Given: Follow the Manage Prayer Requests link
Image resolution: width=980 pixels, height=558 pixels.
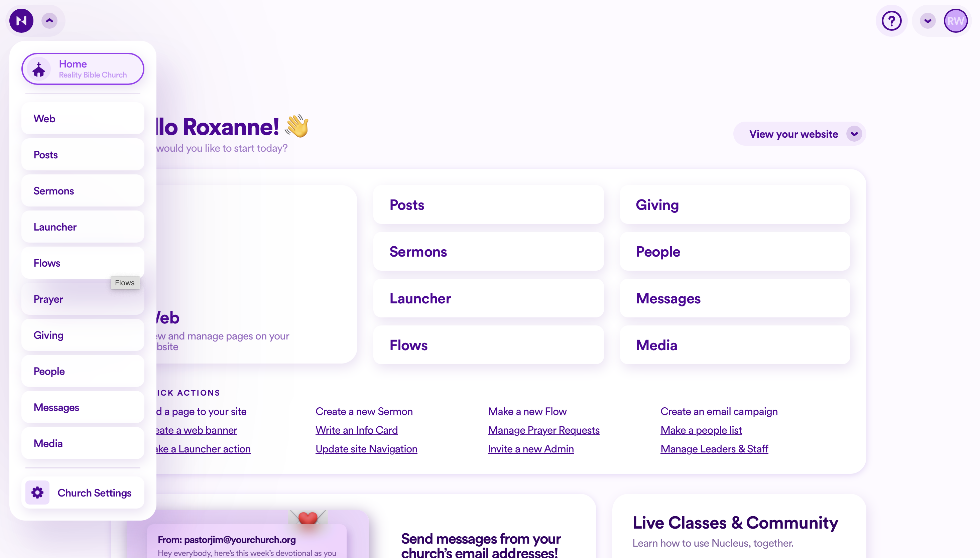Looking at the screenshot, I should coord(543,430).
